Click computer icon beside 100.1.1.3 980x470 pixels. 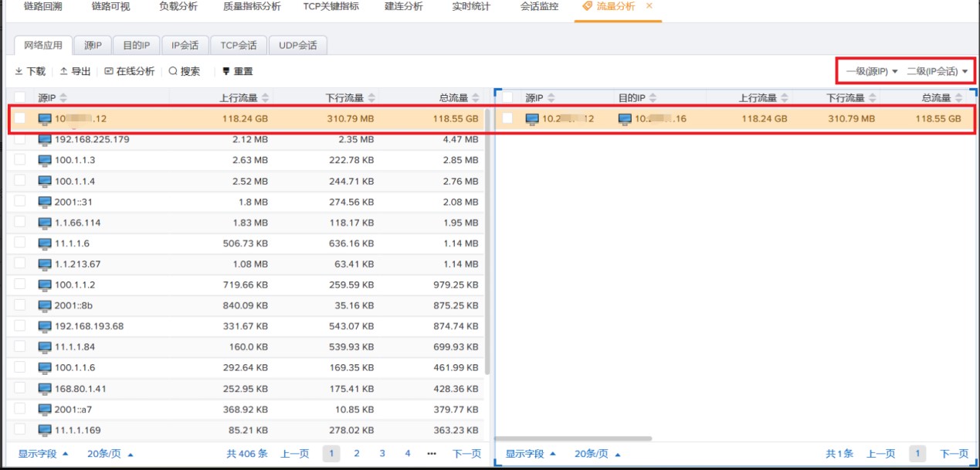[x=45, y=160]
